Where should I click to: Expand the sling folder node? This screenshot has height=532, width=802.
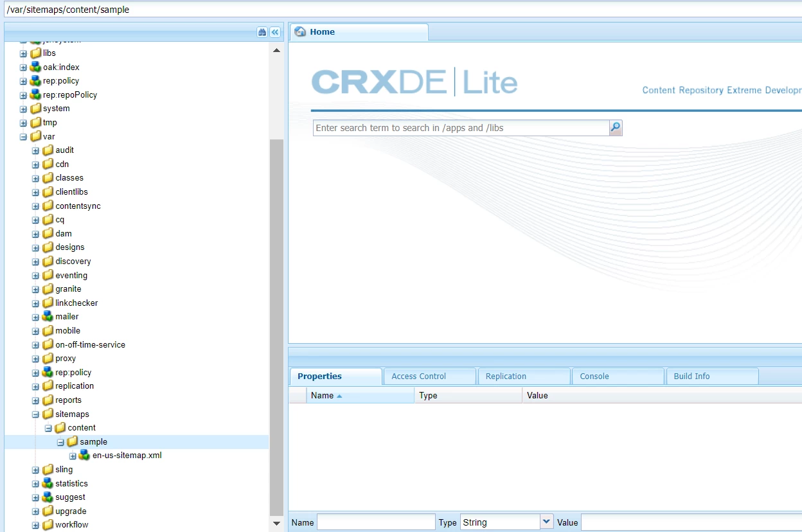coord(35,470)
